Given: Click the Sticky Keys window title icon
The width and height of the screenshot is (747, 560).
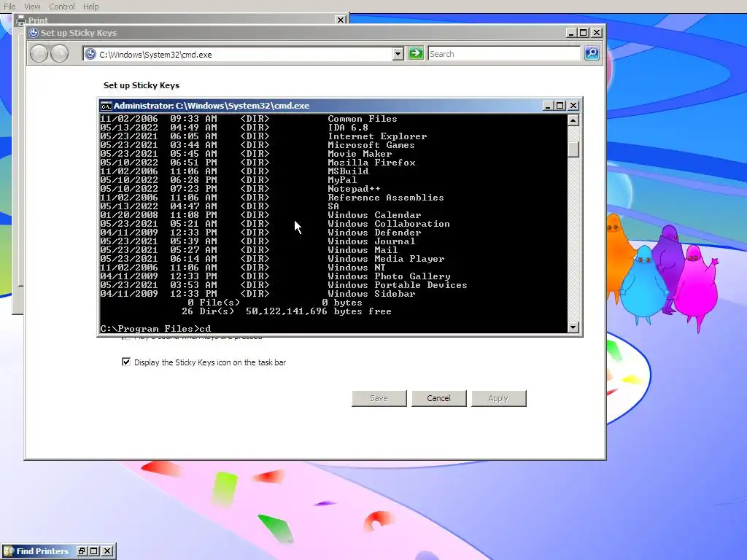Looking at the screenshot, I should pos(34,33).
